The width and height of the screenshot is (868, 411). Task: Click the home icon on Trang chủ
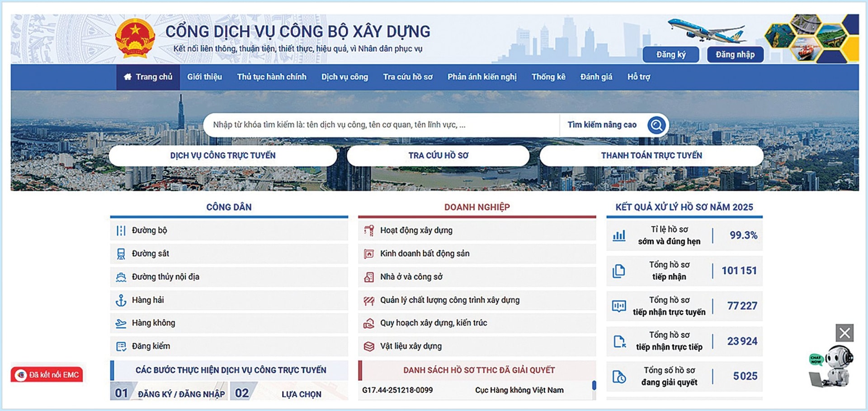pyautogui.click(x=128, y=77)
